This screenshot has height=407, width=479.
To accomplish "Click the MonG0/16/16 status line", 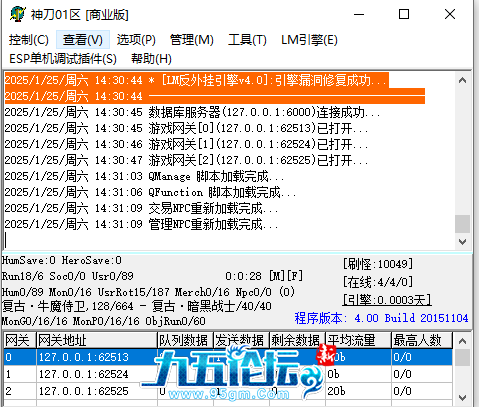I will click(x=104, y=321).
